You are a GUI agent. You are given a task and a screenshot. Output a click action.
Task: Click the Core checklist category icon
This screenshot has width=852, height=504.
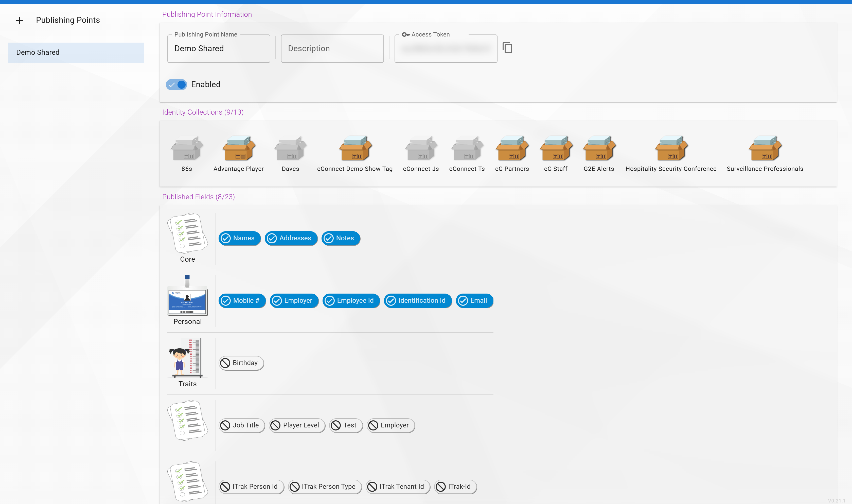coord(187,233)
